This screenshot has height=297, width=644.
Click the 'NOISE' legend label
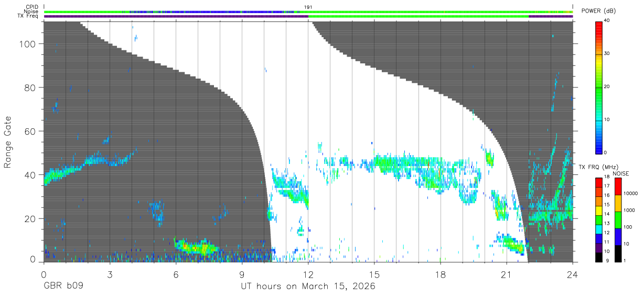click(x=620, y=173)
